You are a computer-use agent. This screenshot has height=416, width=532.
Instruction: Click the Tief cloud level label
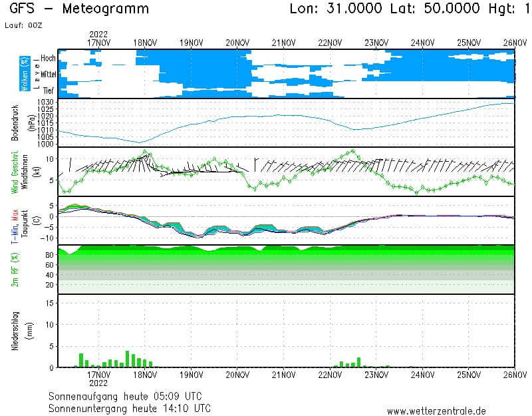(49, 91)
